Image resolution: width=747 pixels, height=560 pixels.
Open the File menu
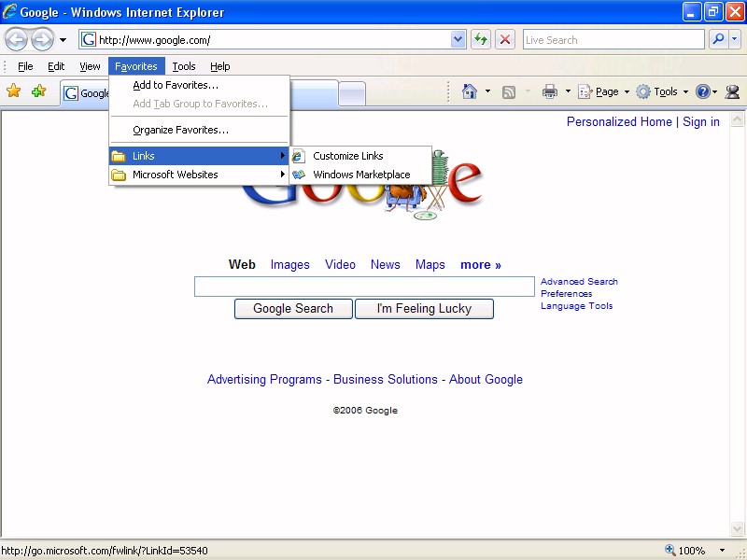pos(25,66)
